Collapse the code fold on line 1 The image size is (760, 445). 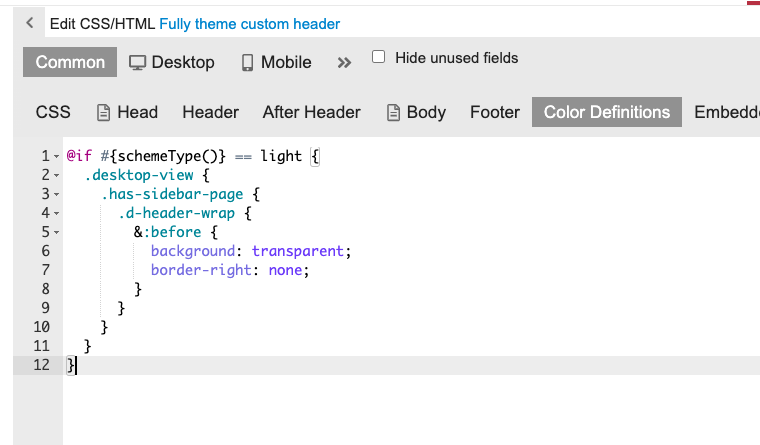pyautogui.click(x=56, y=157)
